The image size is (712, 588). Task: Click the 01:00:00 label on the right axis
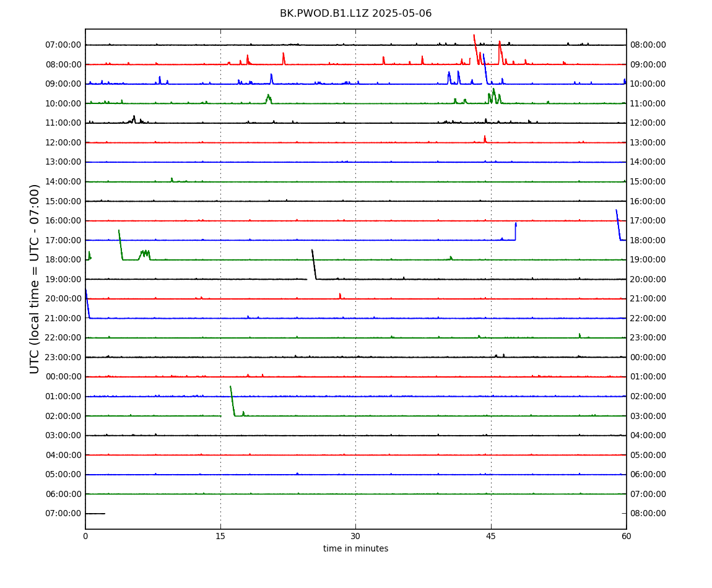pyautogui.click(x=648, y=377)
